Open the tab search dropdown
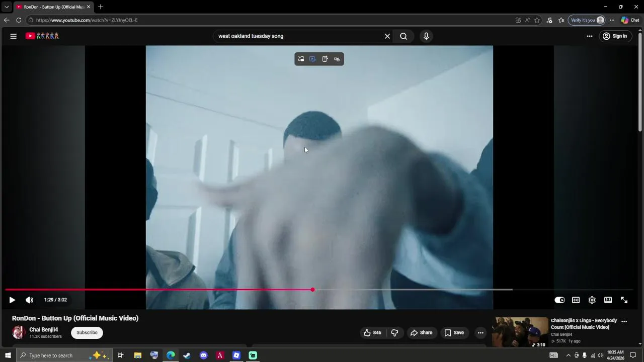644x362 pixels. pyautogui.click(x=7, y=7)
